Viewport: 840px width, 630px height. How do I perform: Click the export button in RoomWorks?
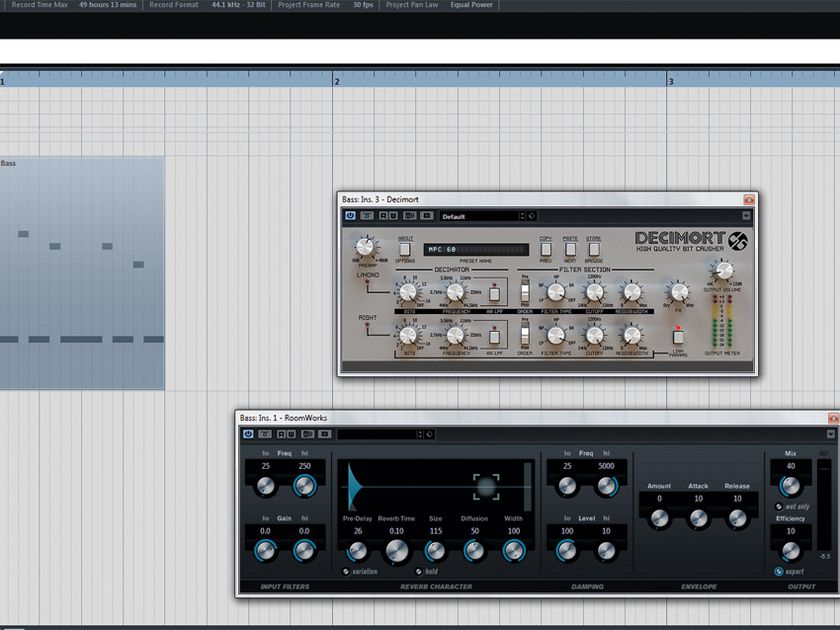coord(780,571)
